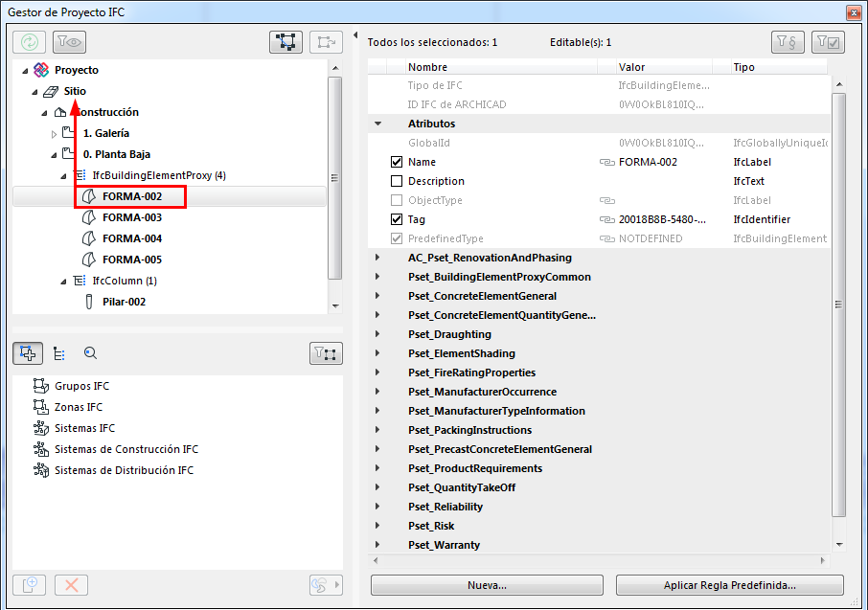Open the property filter with section symbol

click(788, 42)
